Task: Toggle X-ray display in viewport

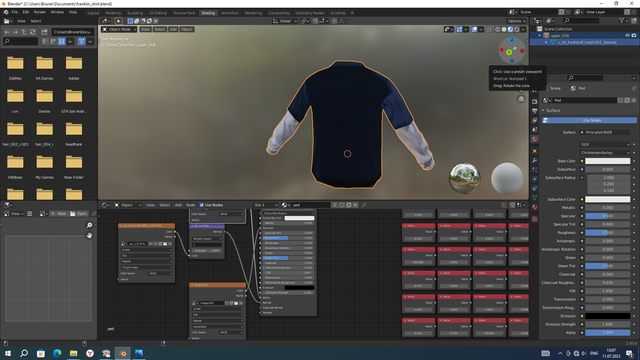Action: [489, 29]
